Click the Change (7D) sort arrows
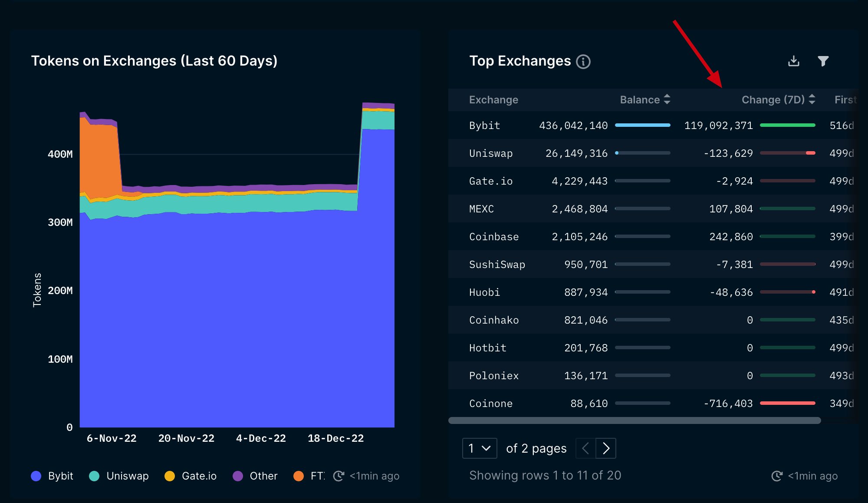The height and width of the screenshot is (503, 868). click(812, 99)
